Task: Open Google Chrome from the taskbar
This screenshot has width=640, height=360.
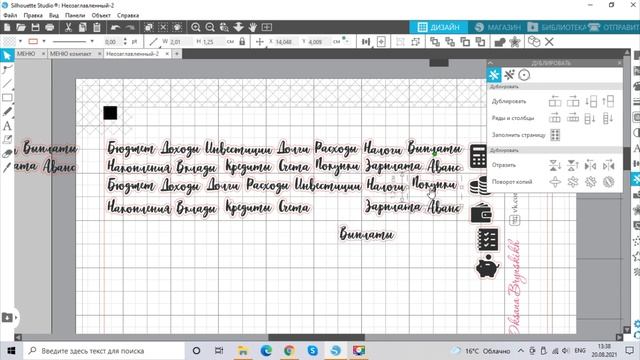Action: click(x=289, y=351)
